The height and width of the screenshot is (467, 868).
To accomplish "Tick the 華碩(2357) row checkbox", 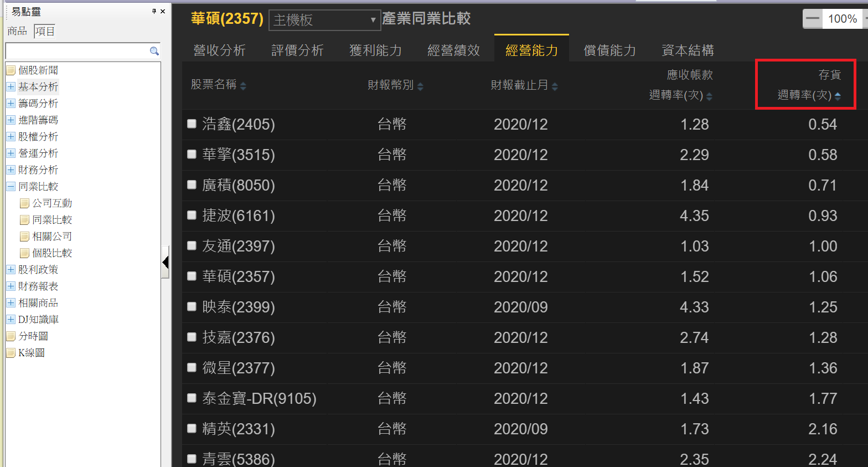I will (192, 276).
